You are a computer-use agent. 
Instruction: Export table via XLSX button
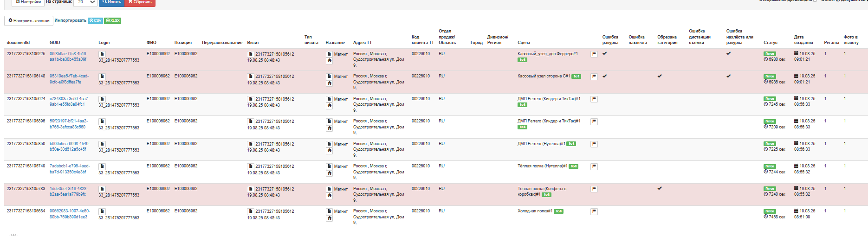point(113,20)
